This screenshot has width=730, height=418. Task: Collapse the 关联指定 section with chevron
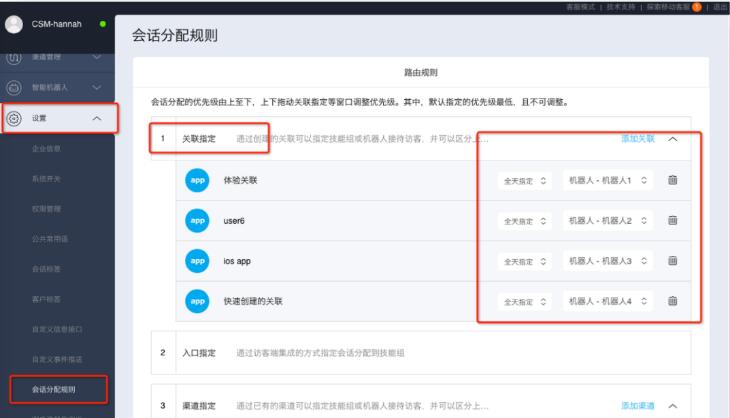pyautogui.click(x=673, y=138)
